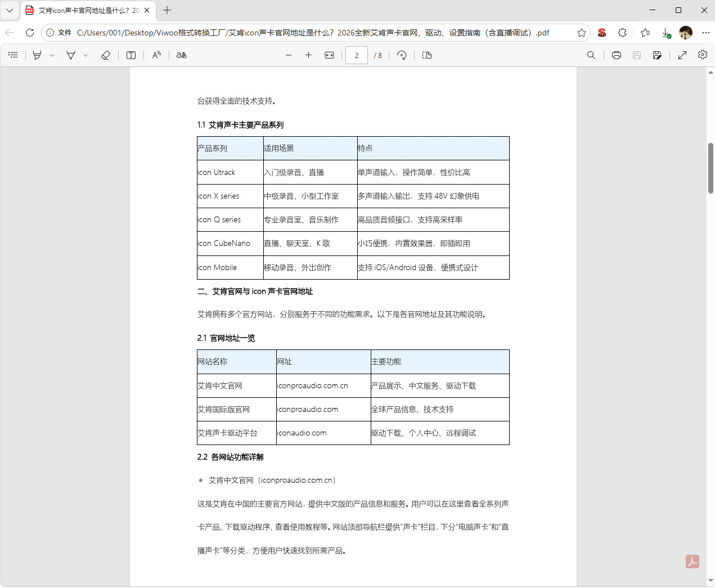Print the PDF document
Viewport: 715px width, 588px height.
pos(617,55)
